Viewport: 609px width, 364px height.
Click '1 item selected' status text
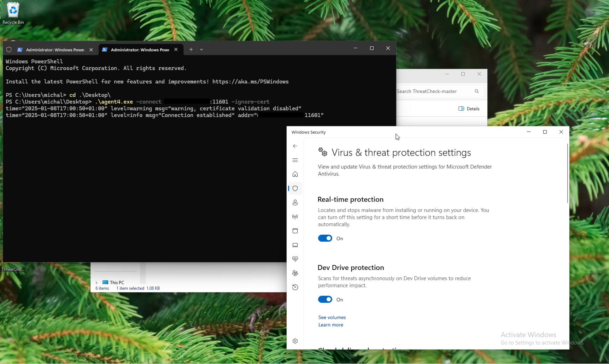click(x=130, y=288)
